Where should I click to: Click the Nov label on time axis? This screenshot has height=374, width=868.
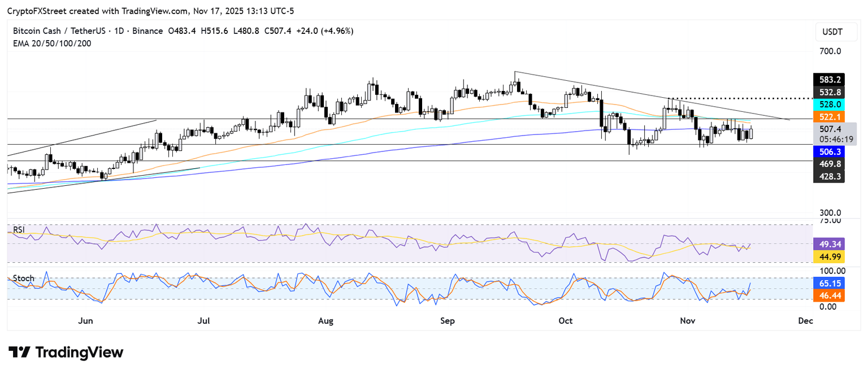pyautogui.click(x=687, y=321)
